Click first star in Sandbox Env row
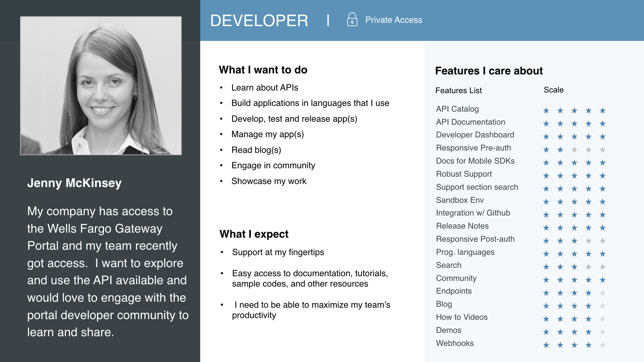The image size is (644, 362). (546, 202)
